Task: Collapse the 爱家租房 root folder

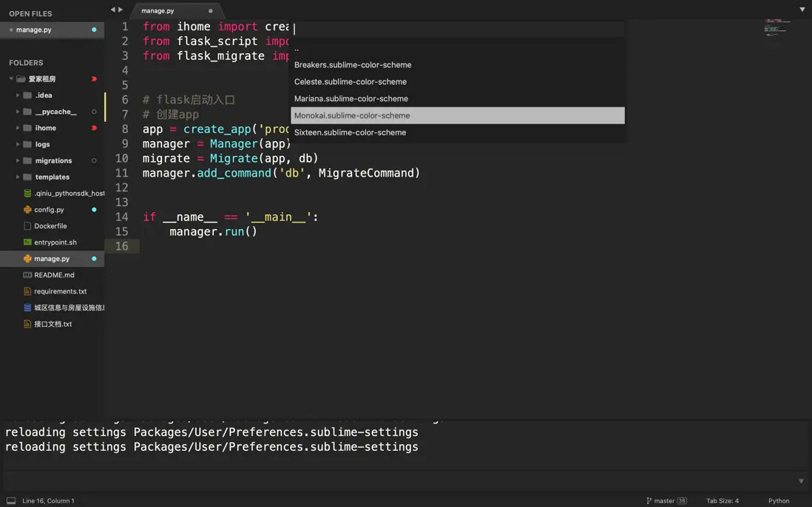Action: (11, 79)
